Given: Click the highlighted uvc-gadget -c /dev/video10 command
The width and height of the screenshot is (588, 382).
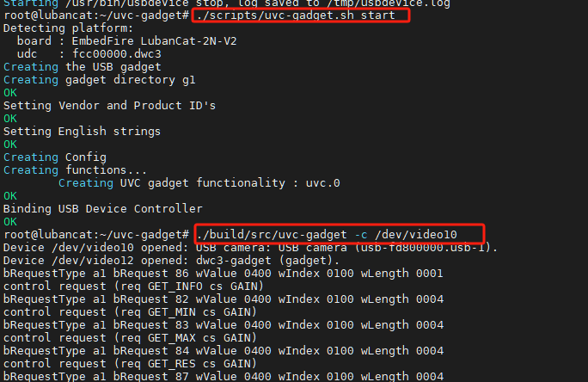Looking at the screenshot, I should [x=327, y=235].
